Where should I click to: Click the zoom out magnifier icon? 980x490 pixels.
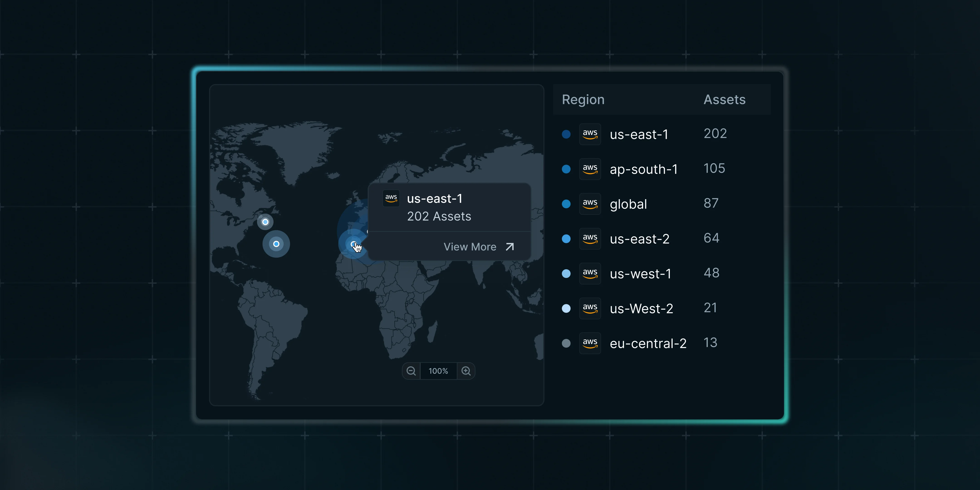[x=411, y=371]
